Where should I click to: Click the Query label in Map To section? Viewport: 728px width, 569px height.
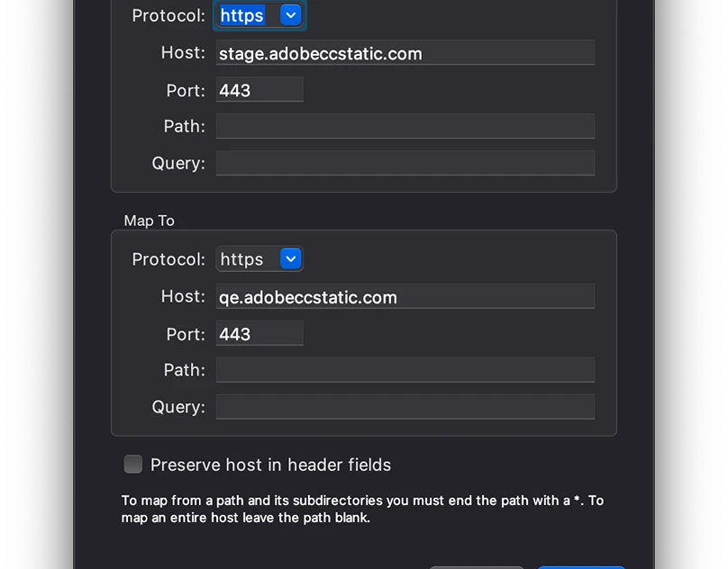pos(178,407)
